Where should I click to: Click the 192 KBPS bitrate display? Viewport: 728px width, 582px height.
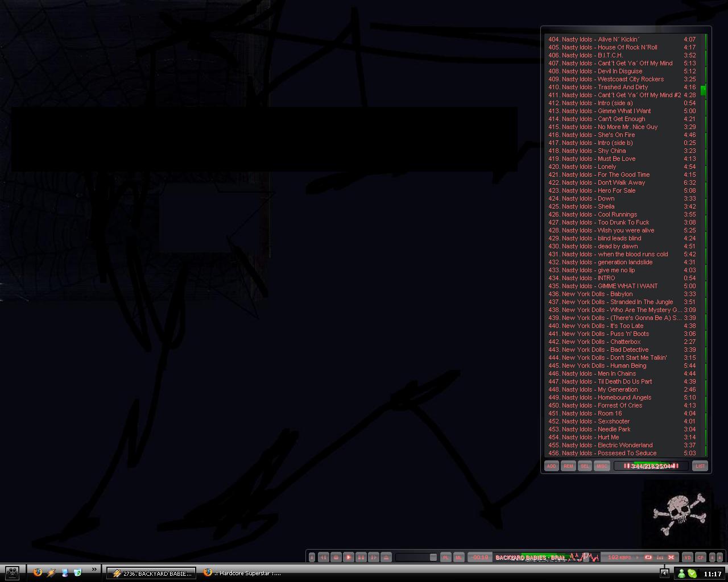pyautogui.click(x=619, y=558)
